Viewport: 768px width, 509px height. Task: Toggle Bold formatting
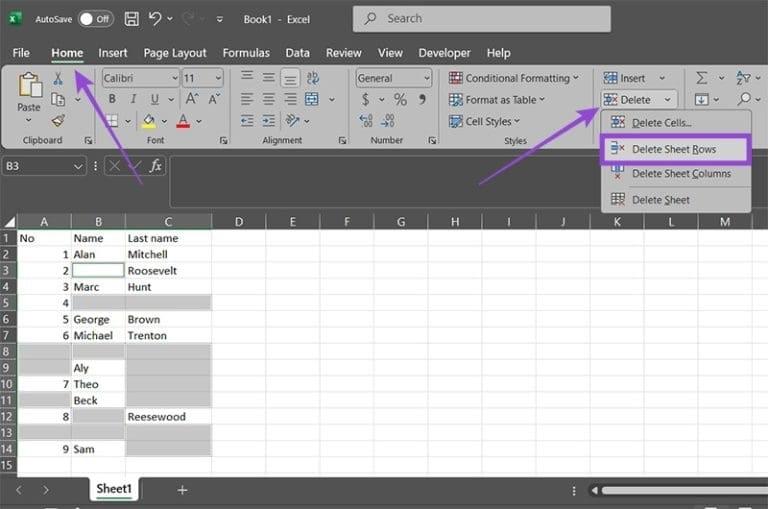point(112,99)
